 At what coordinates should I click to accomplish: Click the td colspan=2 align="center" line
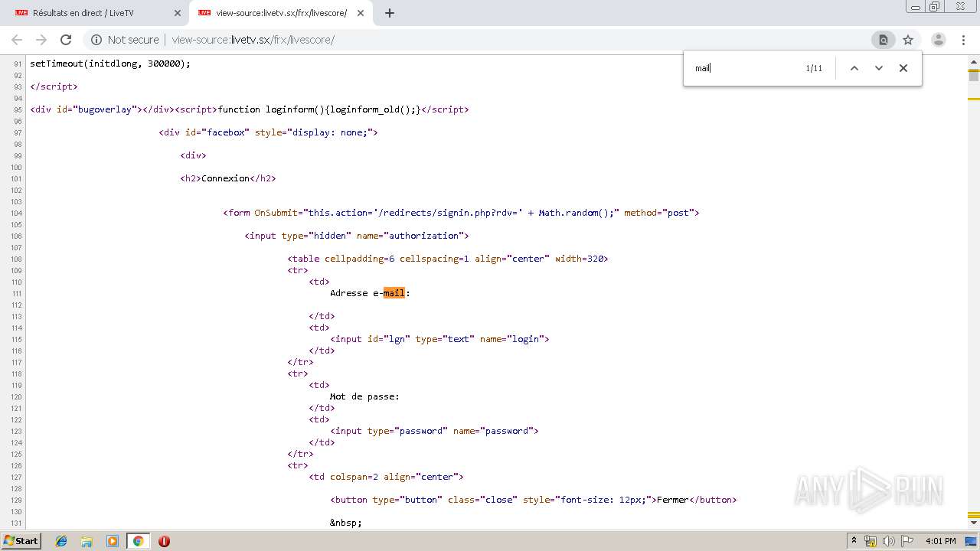pos(387,477)
